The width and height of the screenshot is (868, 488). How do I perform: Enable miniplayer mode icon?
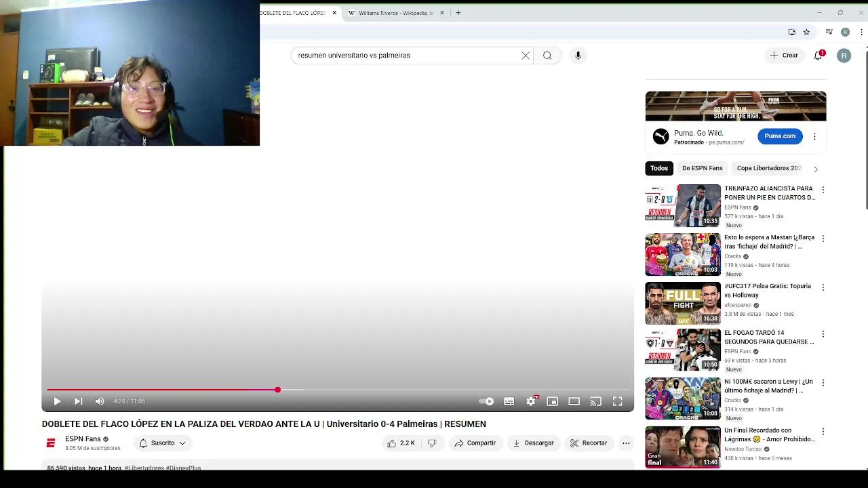click(553, 401)
